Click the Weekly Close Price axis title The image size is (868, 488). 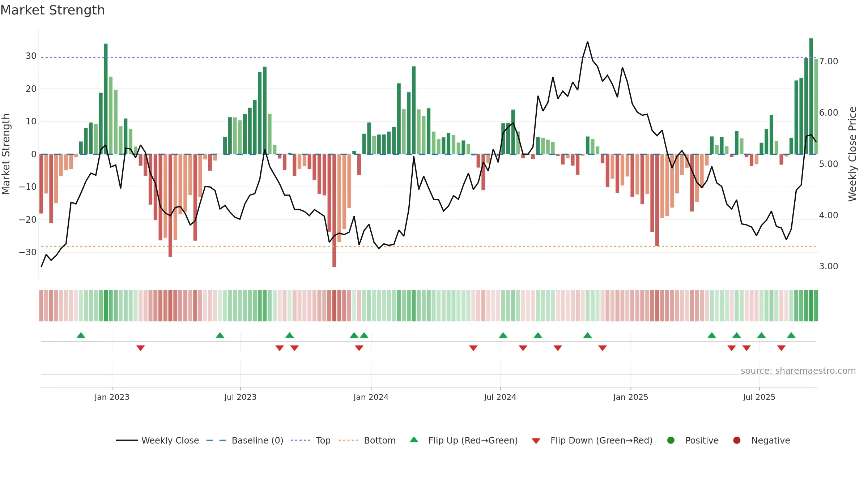click(852, 154)
